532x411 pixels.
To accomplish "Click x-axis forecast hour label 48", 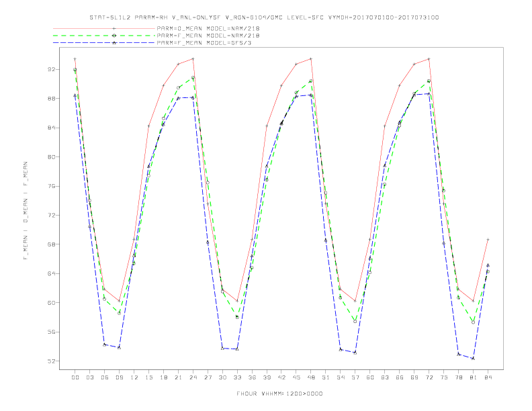I will pos(311,377).
